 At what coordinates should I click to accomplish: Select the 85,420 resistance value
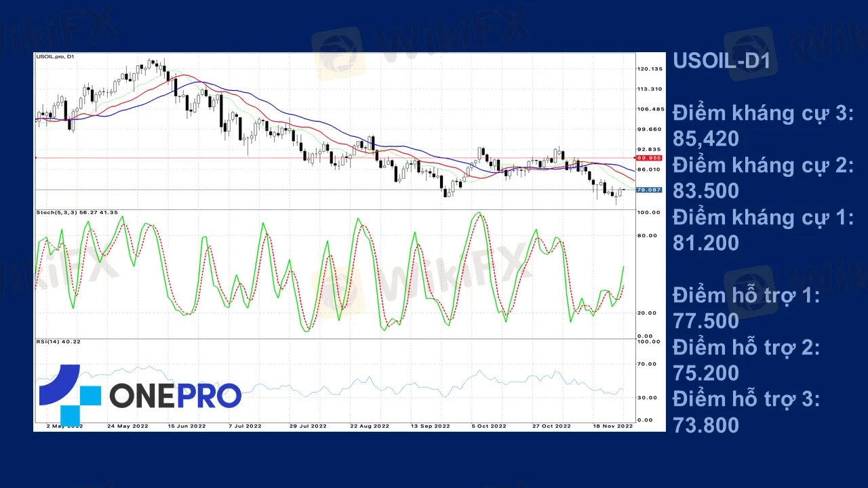pyautogui.click(x=706, y=139)
